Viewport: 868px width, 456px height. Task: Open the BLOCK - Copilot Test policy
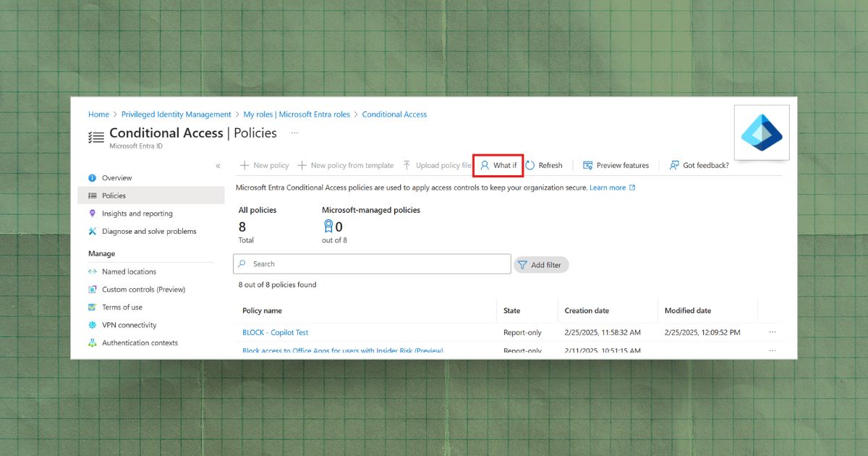coord(276,333)
